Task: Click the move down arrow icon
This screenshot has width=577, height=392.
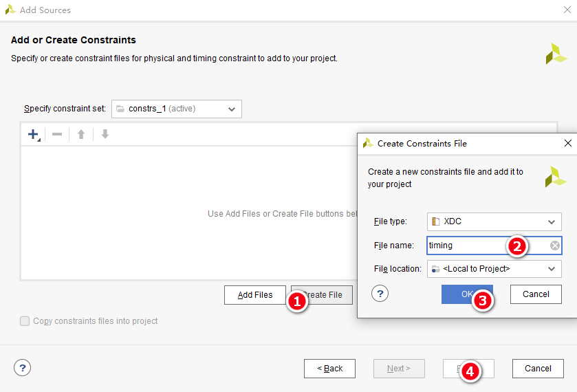Action: (105, 134)
